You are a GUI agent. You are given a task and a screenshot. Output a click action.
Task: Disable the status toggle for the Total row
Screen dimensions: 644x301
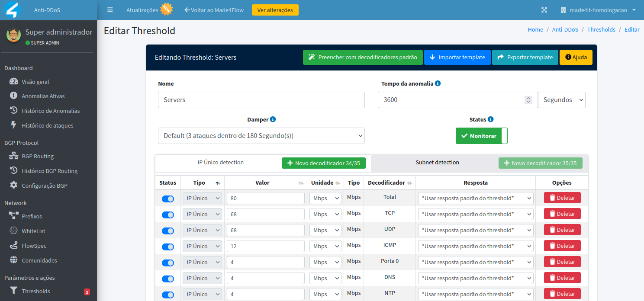pos(168,199)
